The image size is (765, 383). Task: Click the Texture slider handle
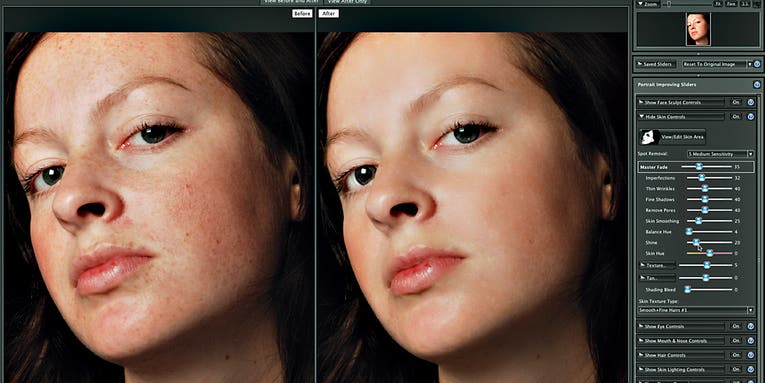(706, 265)
